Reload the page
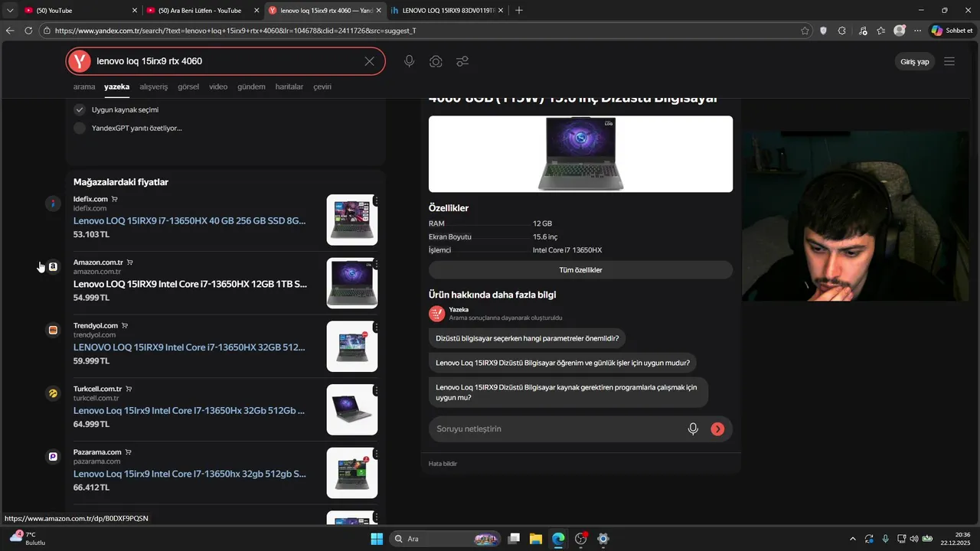The height and width of the screenshot is (551, 980). click(28, 31)
